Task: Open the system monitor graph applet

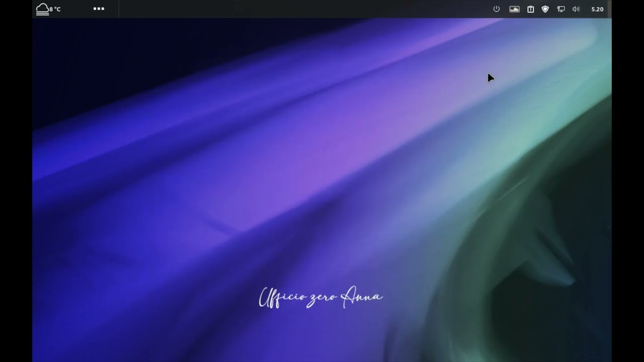Action: click(514, 9)
